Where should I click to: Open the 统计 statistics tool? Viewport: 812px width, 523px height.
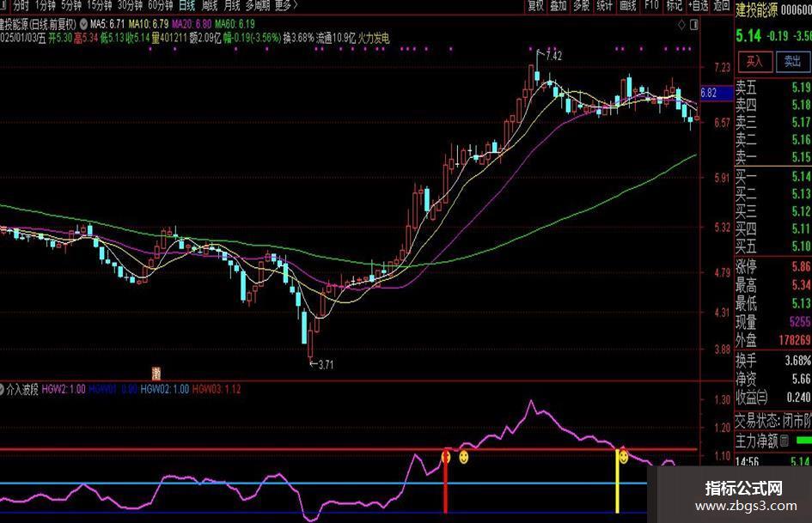pos(604,6)
